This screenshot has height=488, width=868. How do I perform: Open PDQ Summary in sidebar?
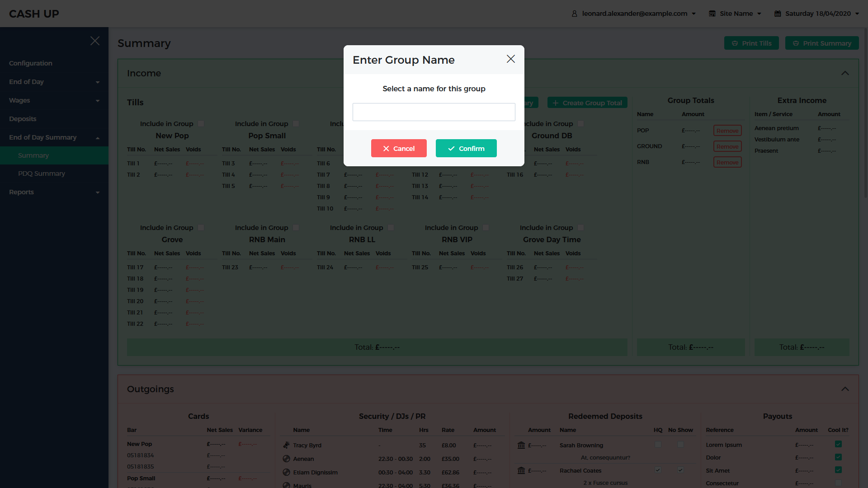coord(42,174)
